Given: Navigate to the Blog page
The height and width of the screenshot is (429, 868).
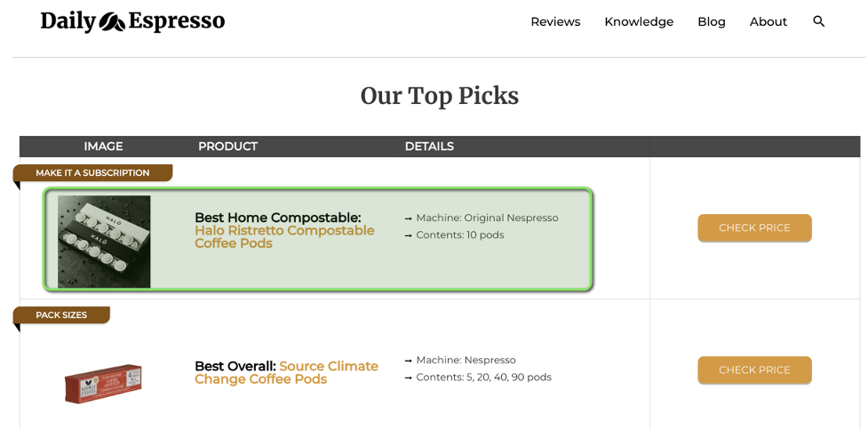Looking at the screenshot, I should [712, 22].
